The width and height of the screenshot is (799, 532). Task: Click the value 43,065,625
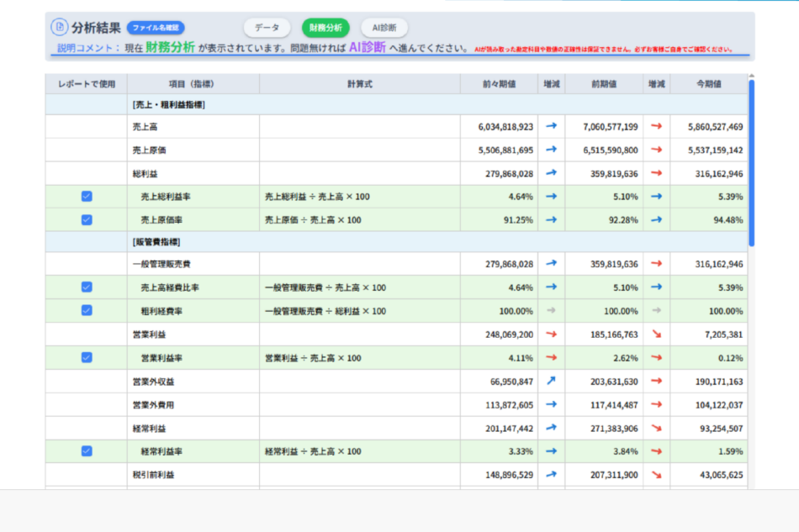click(x=721, y=475)
